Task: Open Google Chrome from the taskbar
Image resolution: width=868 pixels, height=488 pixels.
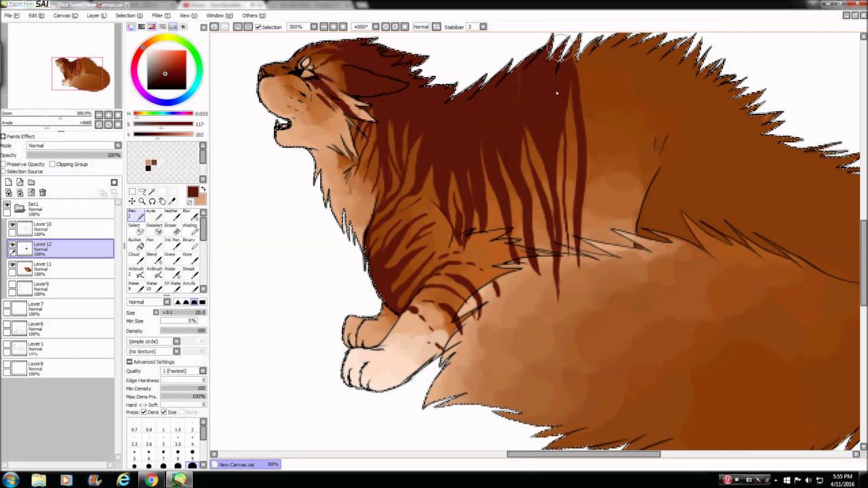Action: (151, 480)
